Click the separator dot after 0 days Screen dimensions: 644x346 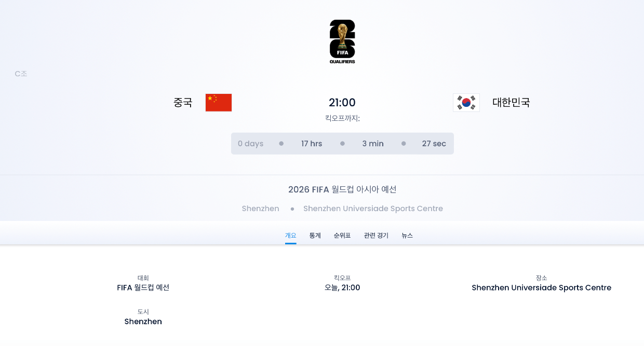tap(281, 143)
